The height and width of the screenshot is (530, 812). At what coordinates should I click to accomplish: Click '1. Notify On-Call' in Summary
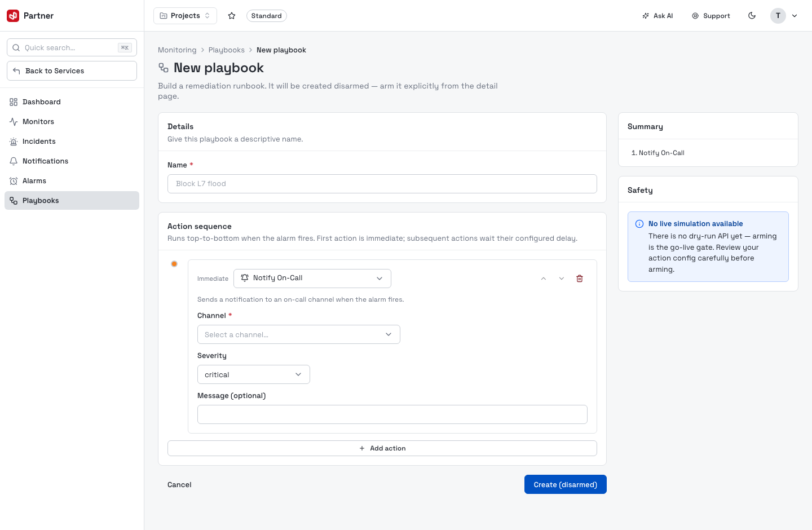pyautogui.click(x=658, y=153)
